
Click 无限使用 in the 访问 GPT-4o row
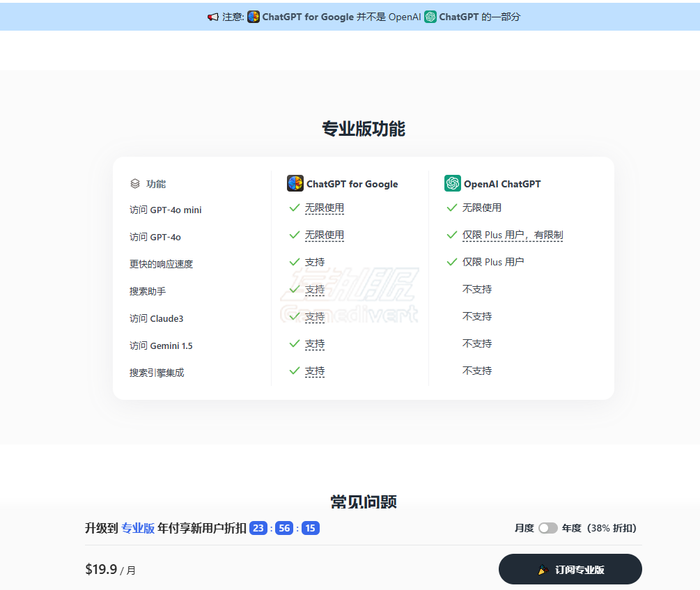[325, 235]
